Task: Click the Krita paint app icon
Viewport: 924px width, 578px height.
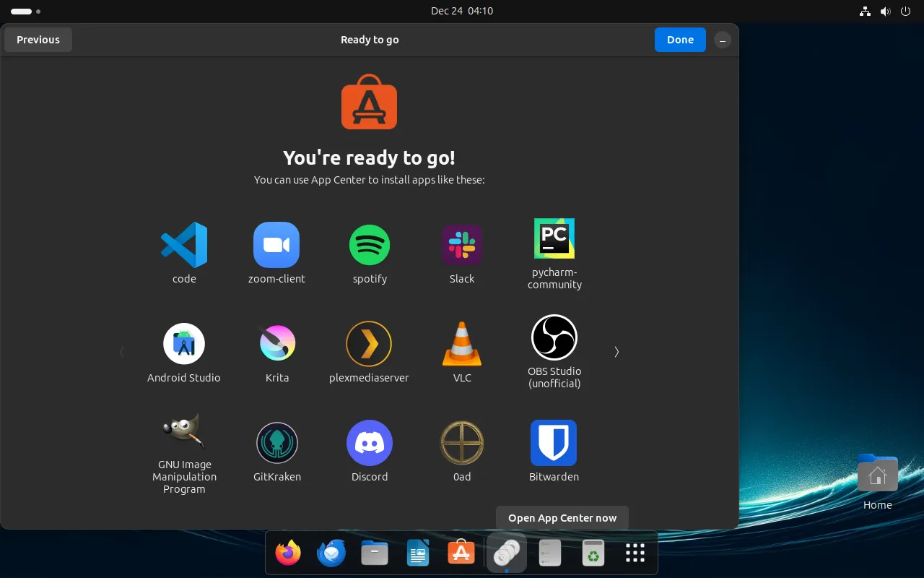Action: (277, 344)
